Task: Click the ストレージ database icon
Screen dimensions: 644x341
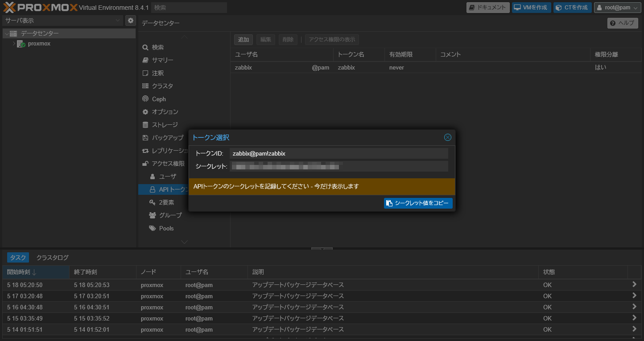Action: (145, 125)
